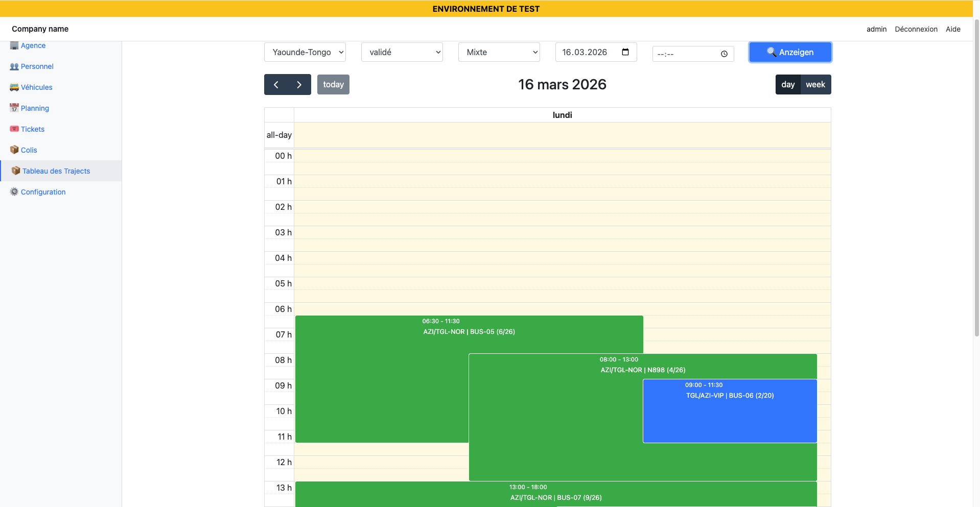
Task: Select the blue TGL/AZI-VIP BUS-06 event
Action: click(x=729, y=411)
